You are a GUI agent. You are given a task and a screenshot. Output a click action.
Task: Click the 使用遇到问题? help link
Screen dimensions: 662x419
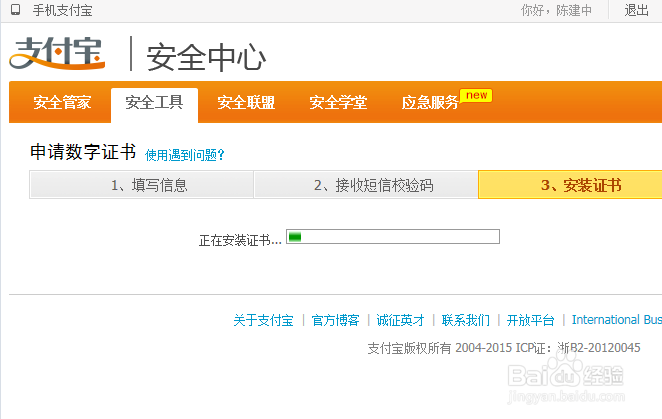[184, 155]
